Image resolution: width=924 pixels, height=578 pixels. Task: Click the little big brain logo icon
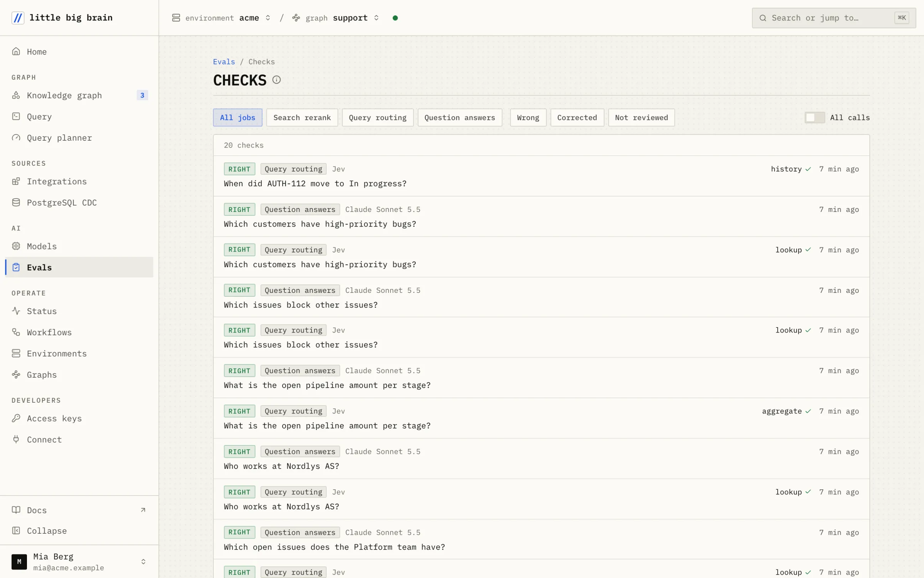(18, 18)
